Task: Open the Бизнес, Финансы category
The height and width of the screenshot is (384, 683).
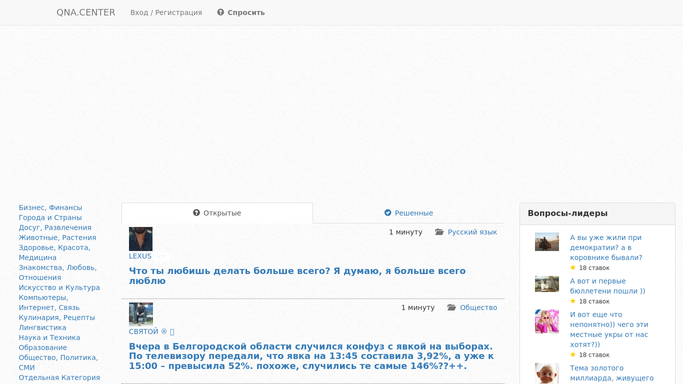Action: (x=50, y=207)
